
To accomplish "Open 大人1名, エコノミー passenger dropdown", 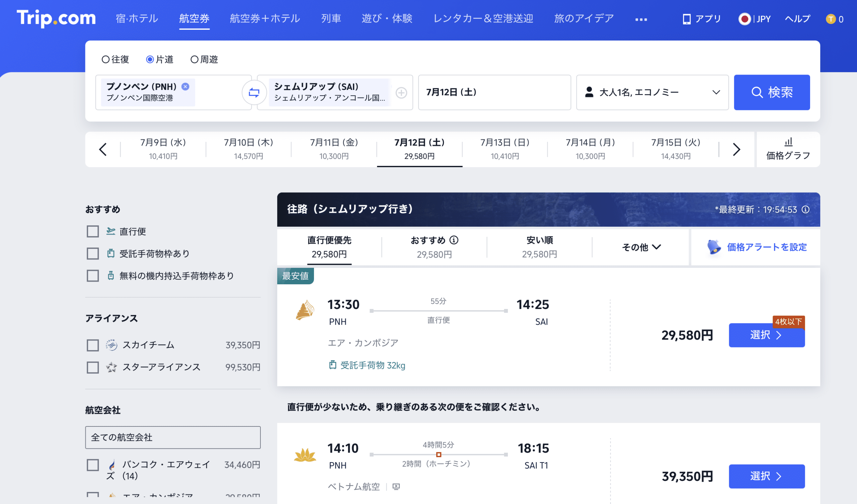I will click(x=652, y=92).
